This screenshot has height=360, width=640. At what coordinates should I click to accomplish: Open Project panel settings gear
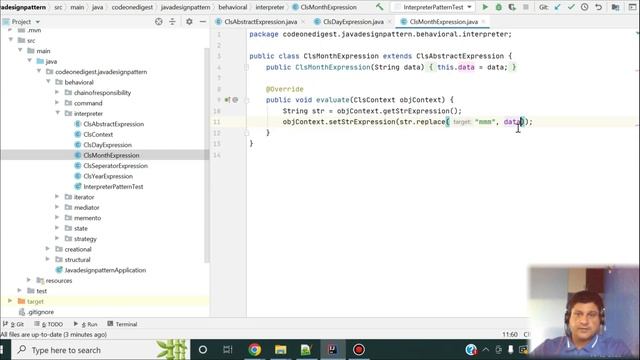(x=189, y=22)
